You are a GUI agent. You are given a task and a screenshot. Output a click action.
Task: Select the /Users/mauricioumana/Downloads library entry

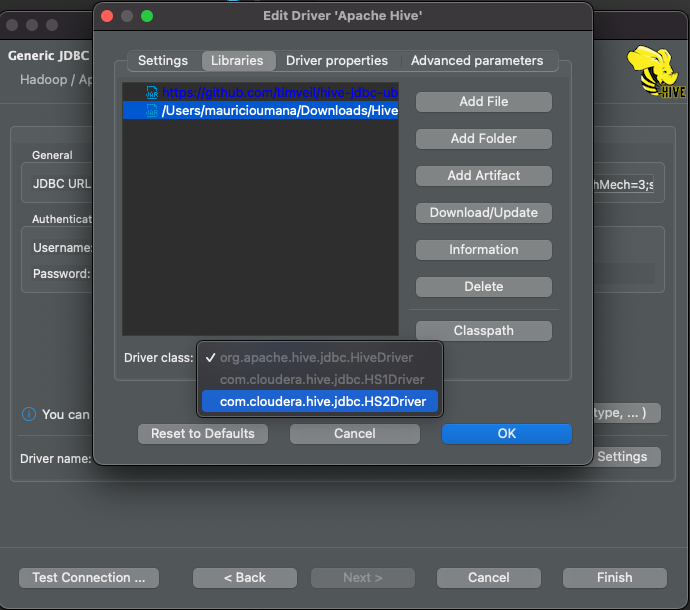coord(261,110)
